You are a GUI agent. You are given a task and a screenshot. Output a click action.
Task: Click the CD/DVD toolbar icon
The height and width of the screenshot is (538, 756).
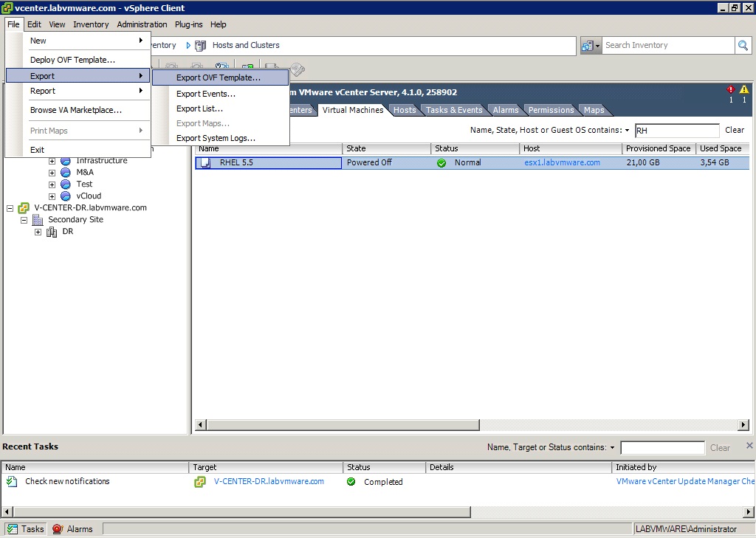298,70
